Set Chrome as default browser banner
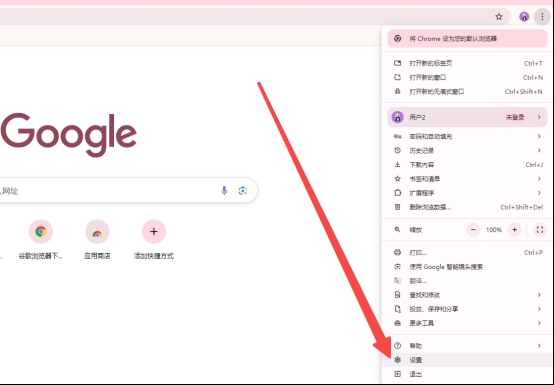The width and height of the screenshot is (554, 385). pyautogui.click(x=467, y=38)
